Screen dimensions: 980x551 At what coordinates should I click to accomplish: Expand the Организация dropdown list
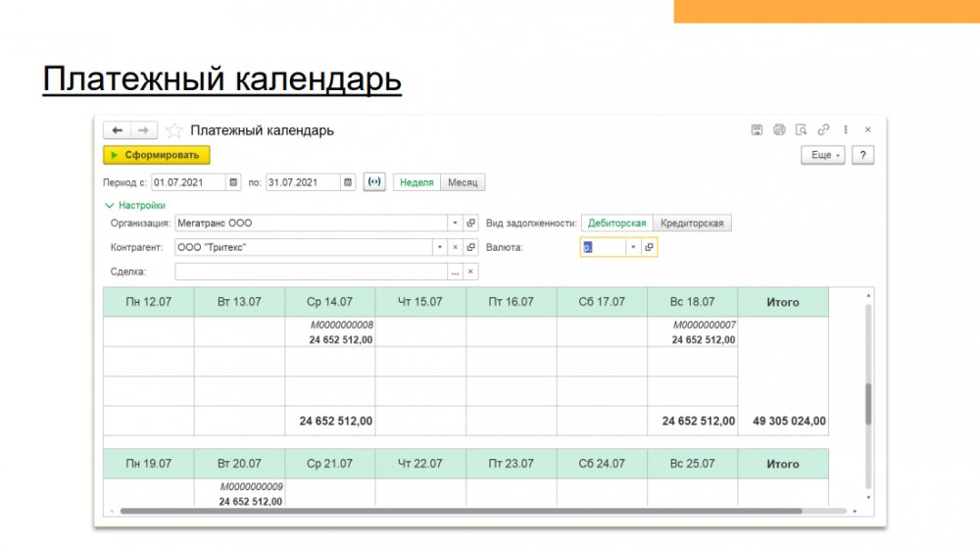tap(455, 224)
